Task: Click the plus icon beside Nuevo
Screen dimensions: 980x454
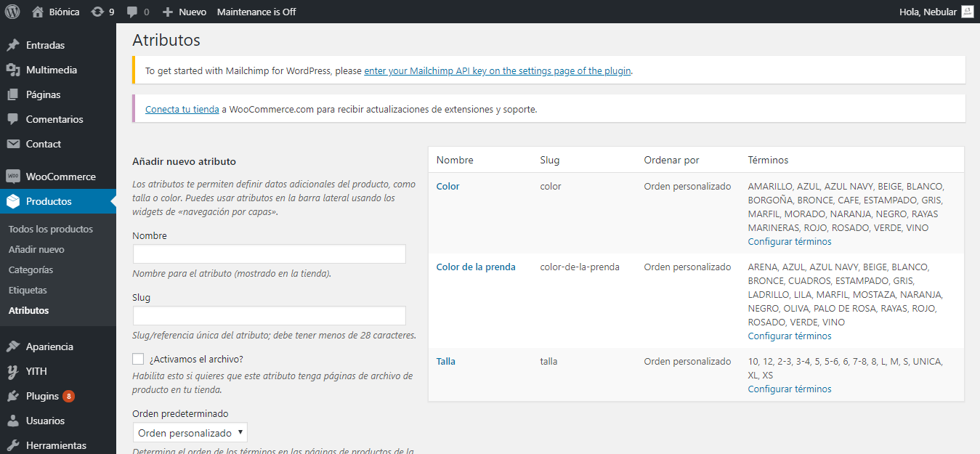Action: click(x=168, y=12)
